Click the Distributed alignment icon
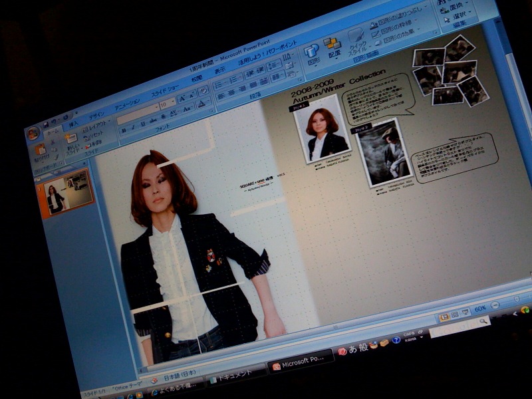The width and height of the screenshot is (532, 399). (x=263, y=81)
